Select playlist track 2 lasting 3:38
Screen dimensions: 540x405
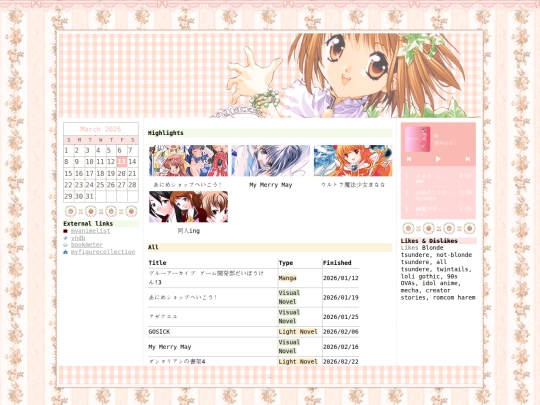click(438, 195)
